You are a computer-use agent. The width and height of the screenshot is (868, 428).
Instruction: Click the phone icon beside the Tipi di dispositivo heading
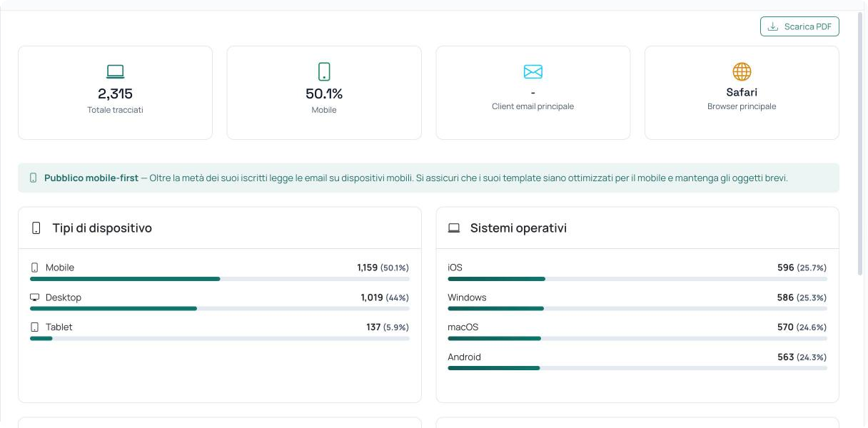pyautogui.click(x=36, y=228)
